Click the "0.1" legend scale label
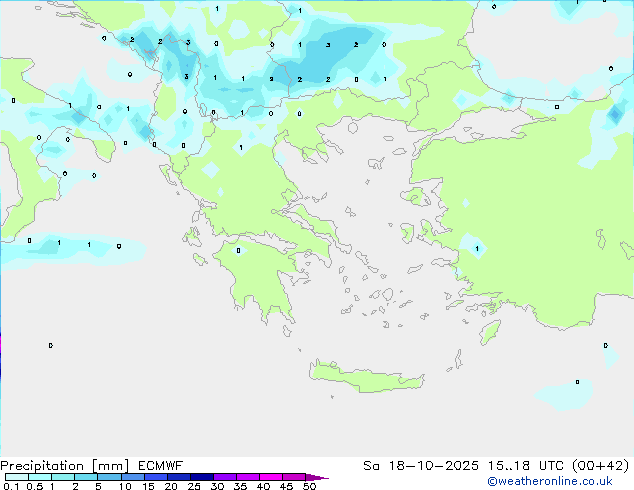The height and width of the screenshot is (490, 634). (x=11, y=486)
